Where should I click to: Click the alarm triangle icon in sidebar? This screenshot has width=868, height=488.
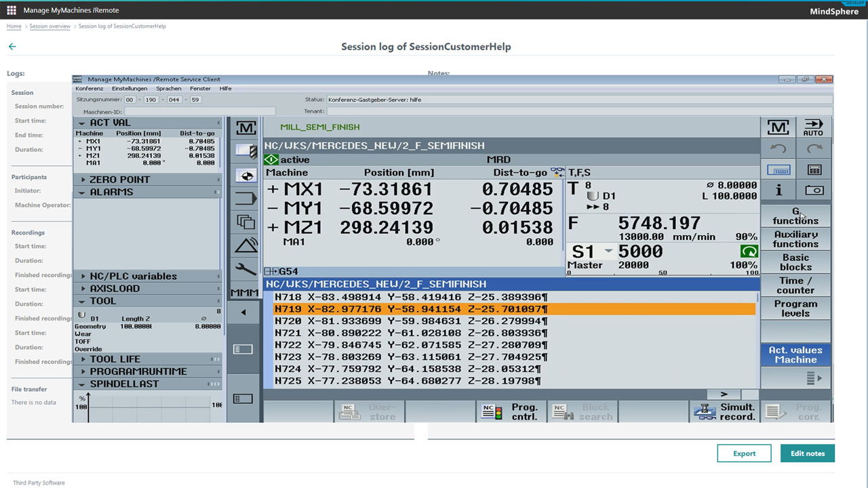245,245
